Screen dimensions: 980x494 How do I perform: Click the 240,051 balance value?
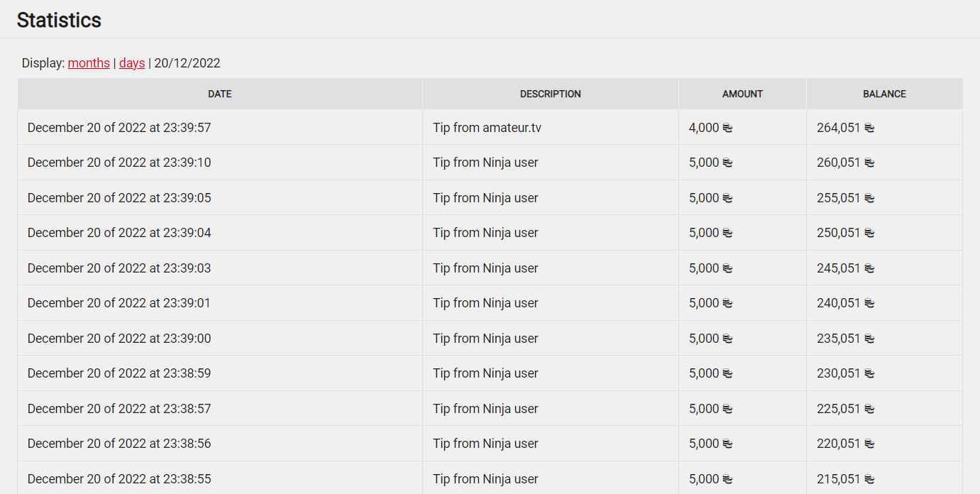tap(839, 303)
